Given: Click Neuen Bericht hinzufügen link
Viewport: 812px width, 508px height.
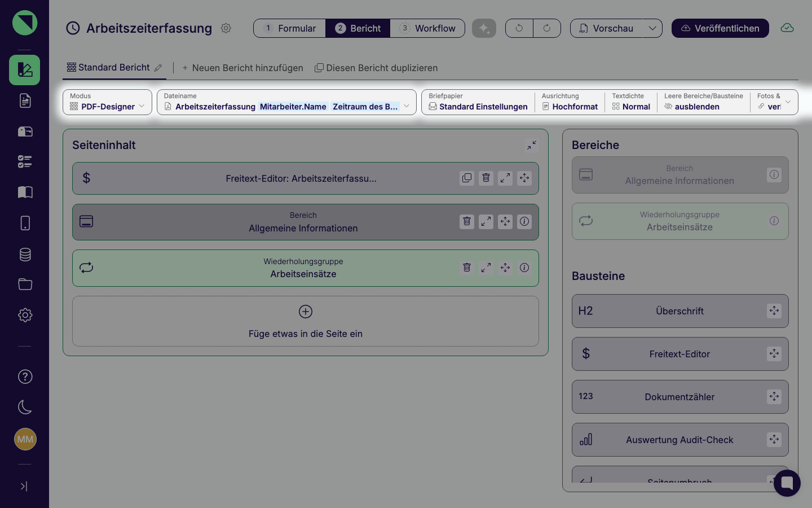Looking at the screenshot, I should (x=242, y=68).
